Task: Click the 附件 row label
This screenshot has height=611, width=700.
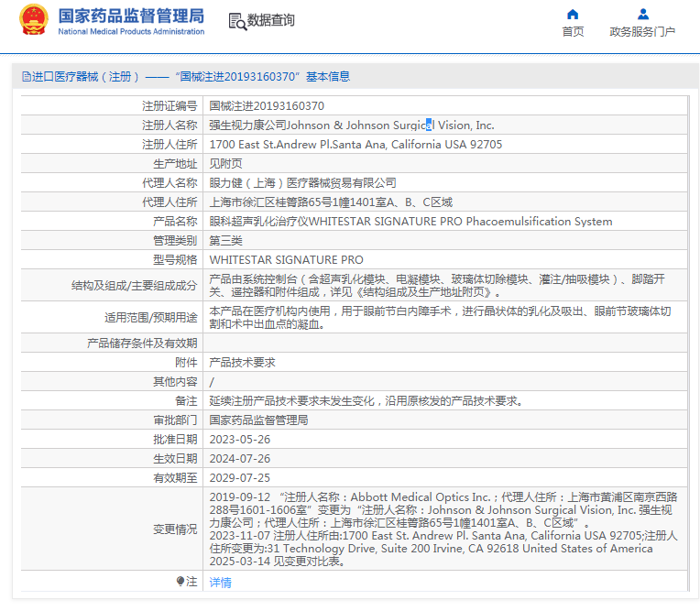Action: click(186, 363)
